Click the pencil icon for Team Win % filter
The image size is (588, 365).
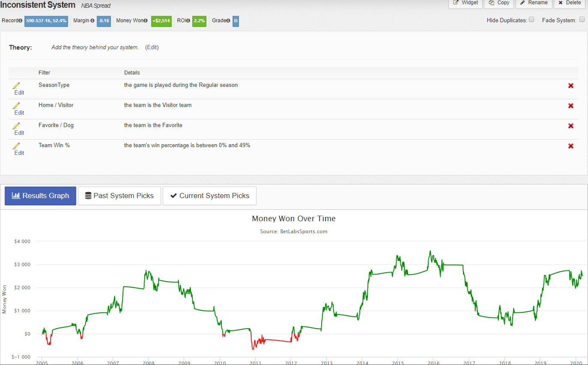(x=16, y=146)
